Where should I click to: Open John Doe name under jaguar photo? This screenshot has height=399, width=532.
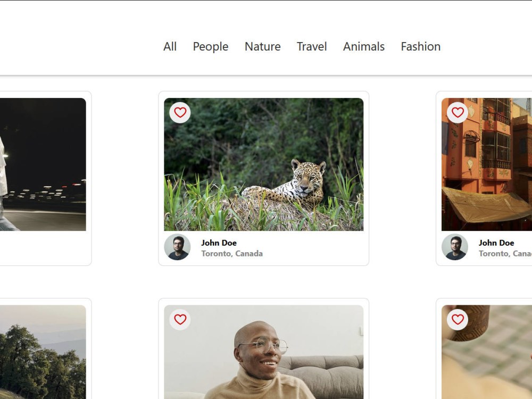[x=219, y=243]
